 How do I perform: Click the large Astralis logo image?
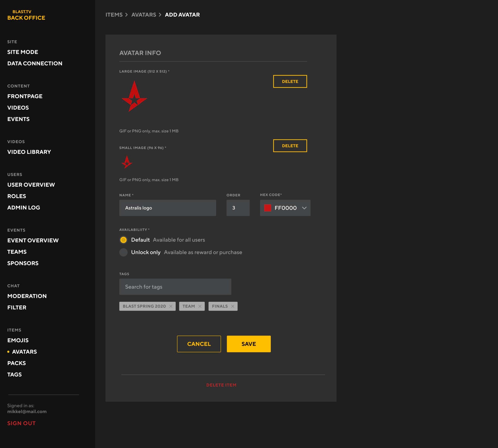[134, 96]
